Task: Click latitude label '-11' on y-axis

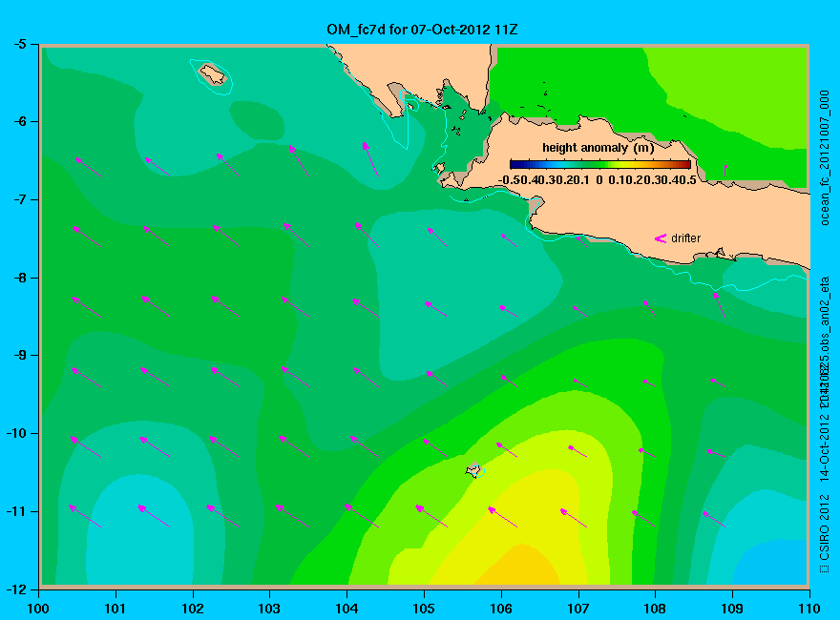Action: pyautogui.click(x=15, y=511)
